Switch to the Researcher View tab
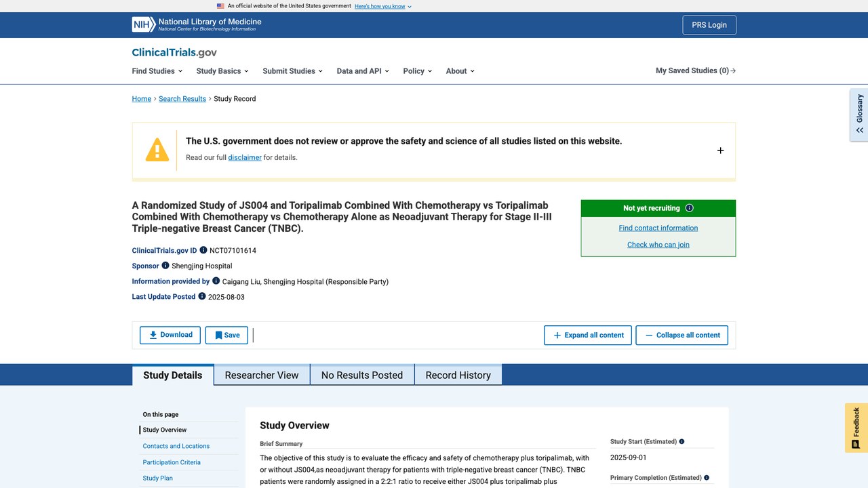Screen dimensions: 868x488 pyautogui.click(x=262, y=375)
